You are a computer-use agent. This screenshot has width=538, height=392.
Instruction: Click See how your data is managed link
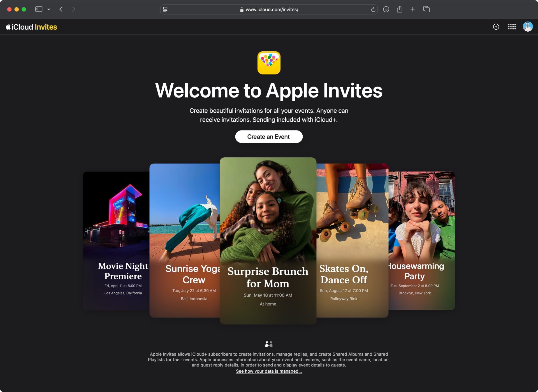click(269, 371)
